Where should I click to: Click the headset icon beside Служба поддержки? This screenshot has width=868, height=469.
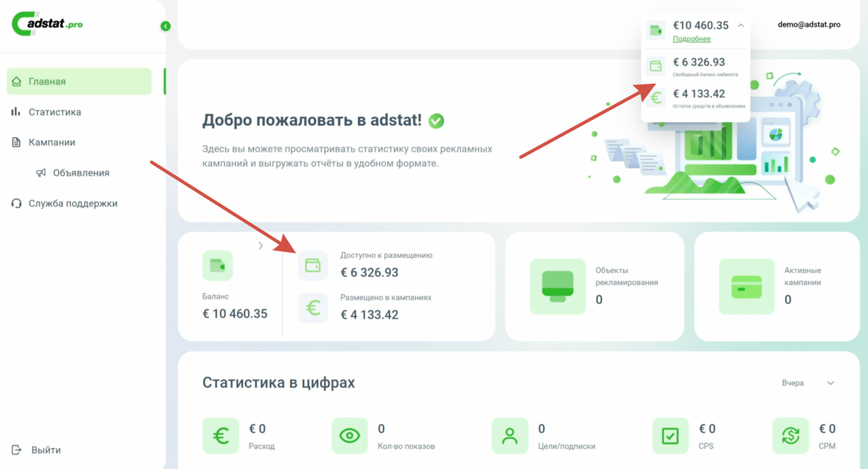16,203
